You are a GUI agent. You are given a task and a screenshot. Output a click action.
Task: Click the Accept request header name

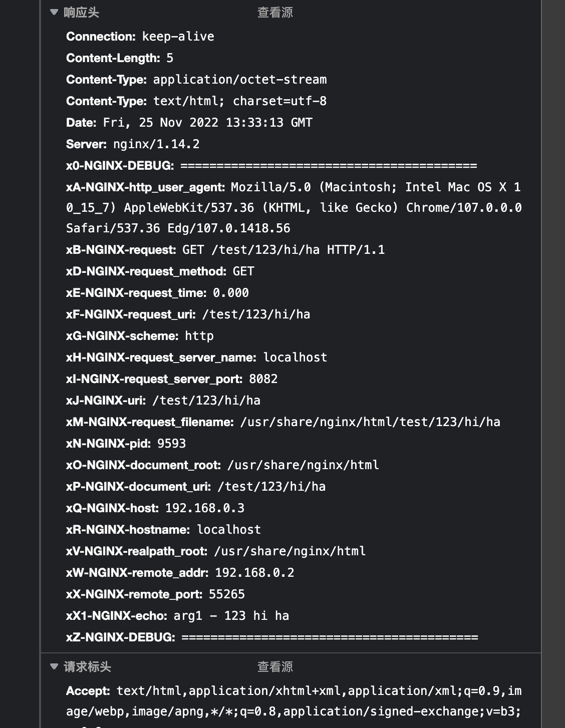[x=88, y=691]
